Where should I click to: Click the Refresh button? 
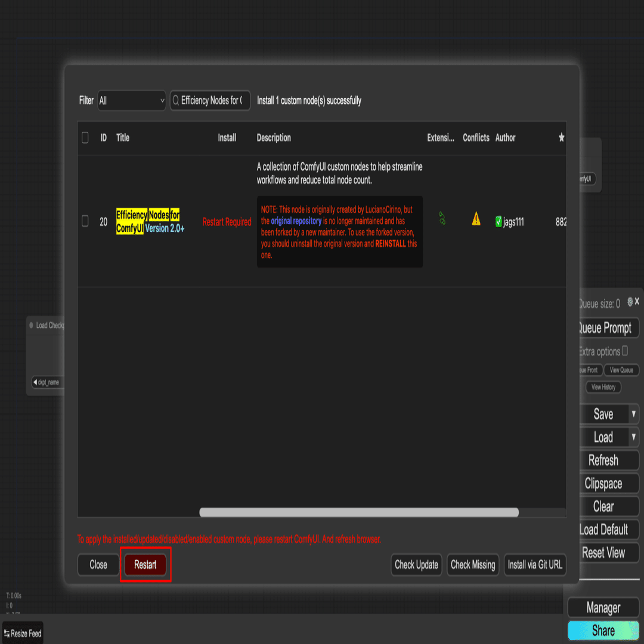[x=609, y=460]
